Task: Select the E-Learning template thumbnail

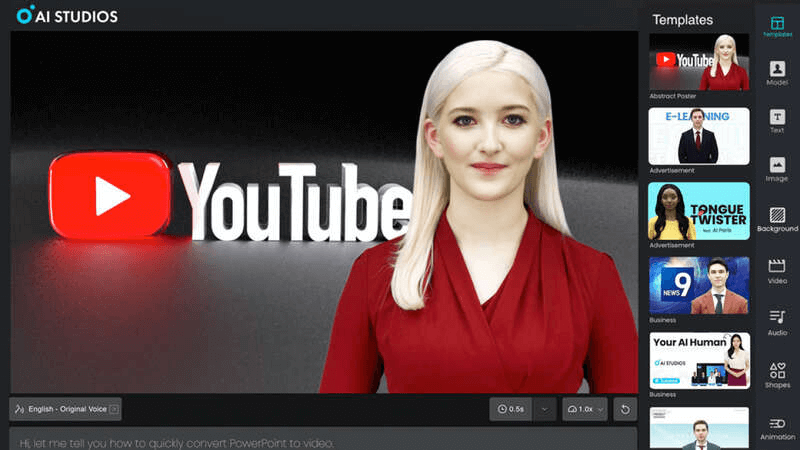Action: point(699,136)
